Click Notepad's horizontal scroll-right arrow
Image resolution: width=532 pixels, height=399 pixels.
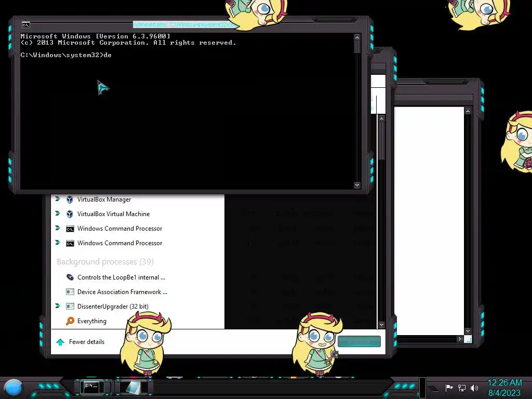pos(460,339)
